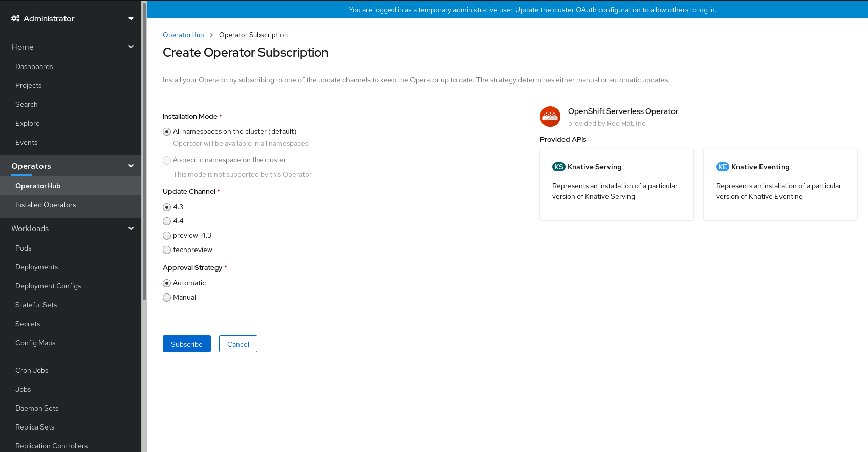868x452 pixels.
Task: Collapse the Home section chevron
Action: [131, 47]
